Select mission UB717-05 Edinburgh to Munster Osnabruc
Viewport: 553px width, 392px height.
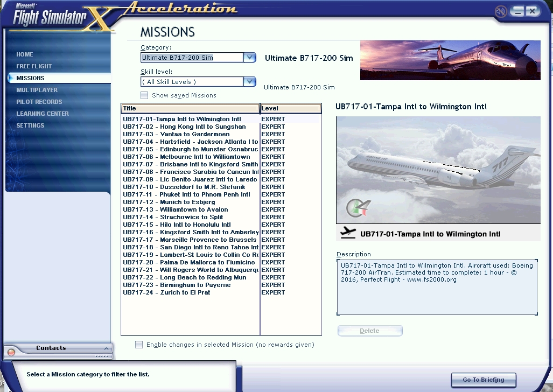(x=221, y=149)
